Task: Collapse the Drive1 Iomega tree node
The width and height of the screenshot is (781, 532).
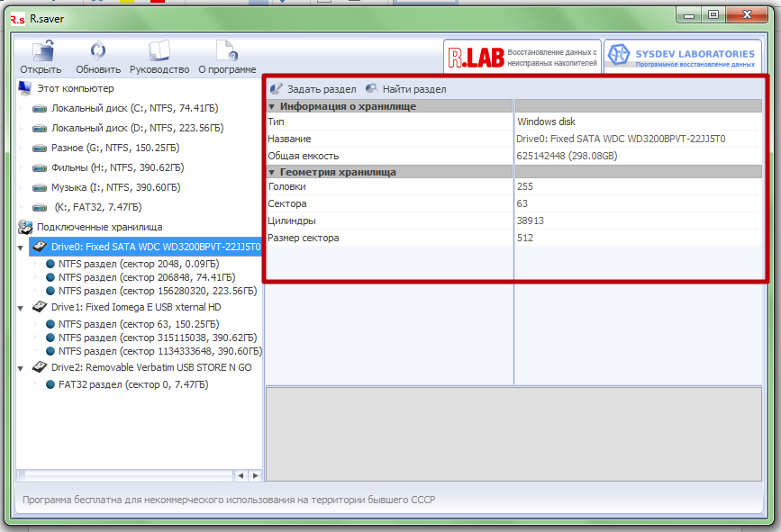Action: [21, 307]
